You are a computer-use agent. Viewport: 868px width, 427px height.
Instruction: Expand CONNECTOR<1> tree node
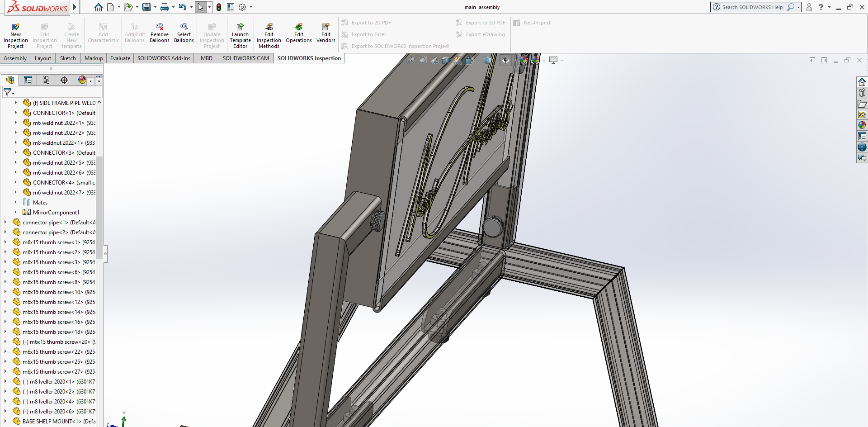tap(15, 113)
